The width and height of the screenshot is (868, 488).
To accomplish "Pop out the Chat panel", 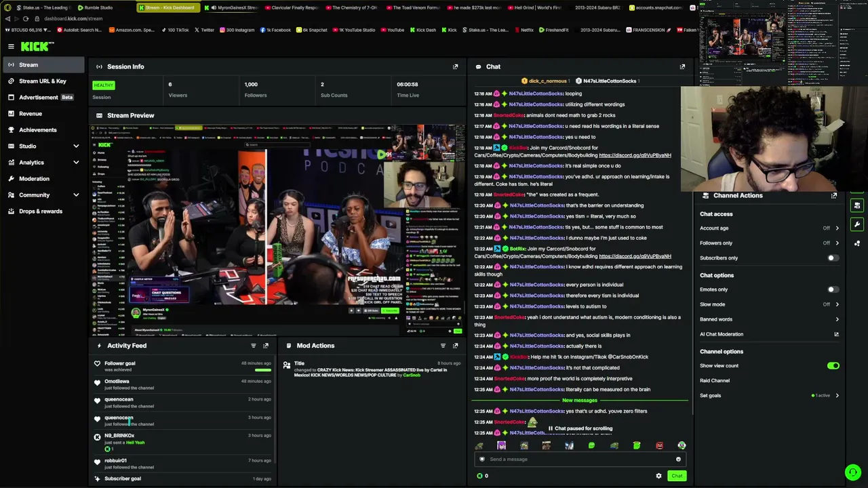I will pos(682,66).
